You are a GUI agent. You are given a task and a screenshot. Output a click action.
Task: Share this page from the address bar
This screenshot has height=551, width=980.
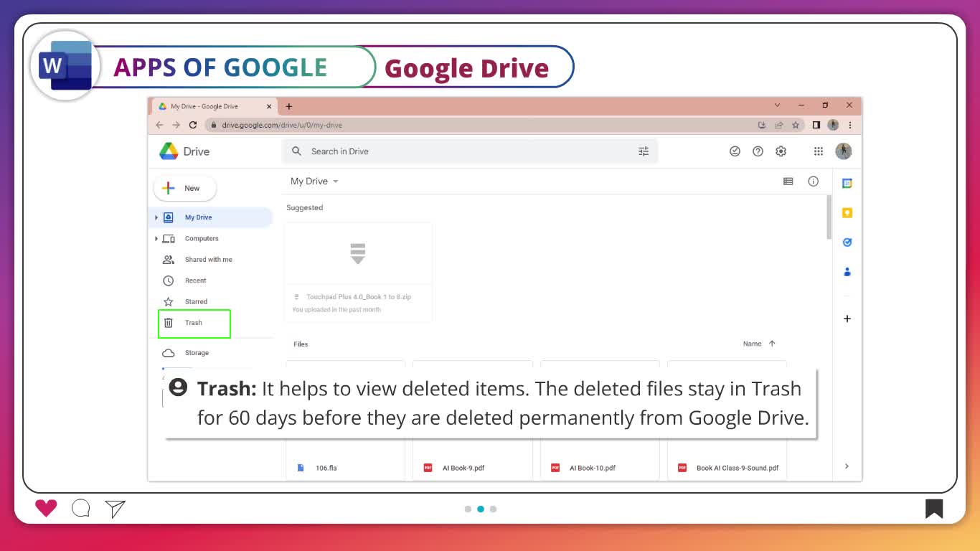(778, 125)
